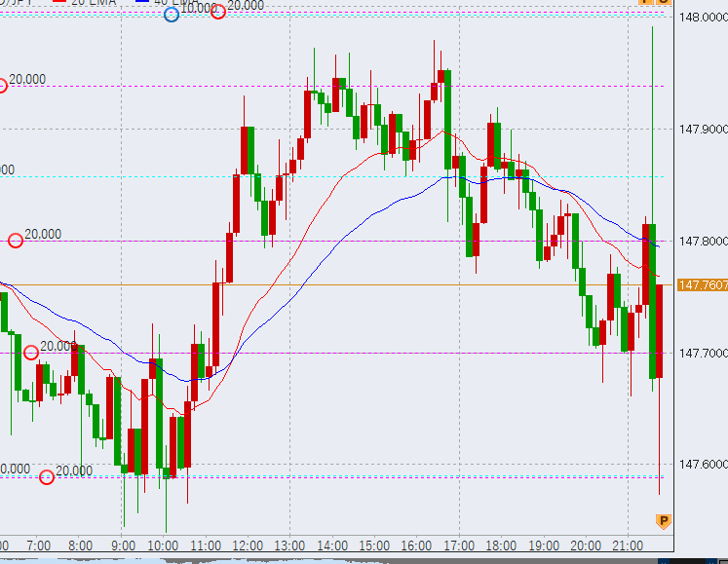Click the 147.6000 price axis label
Image resolution: width=728 pixels, height=564 pixels.
pos(703,465)
